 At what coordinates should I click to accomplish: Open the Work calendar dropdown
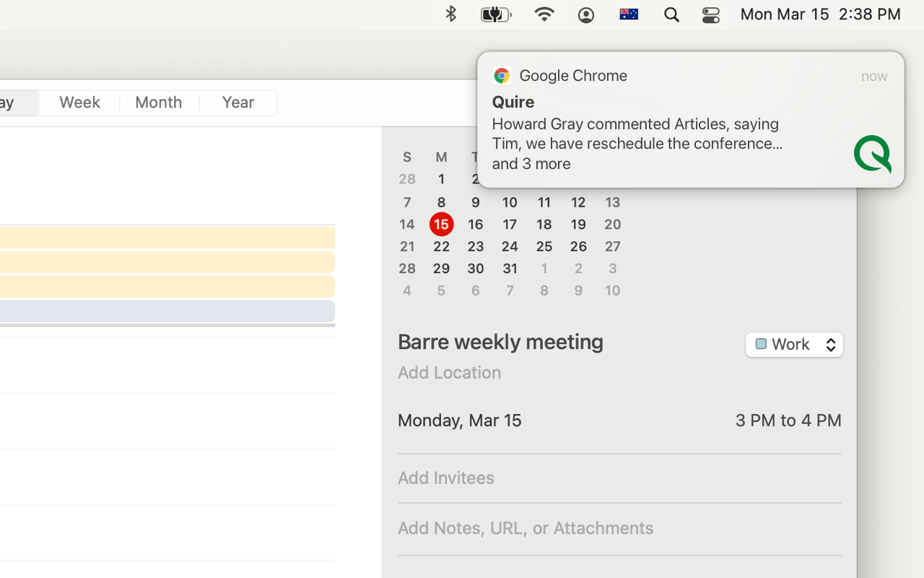[x=794, y=345]
